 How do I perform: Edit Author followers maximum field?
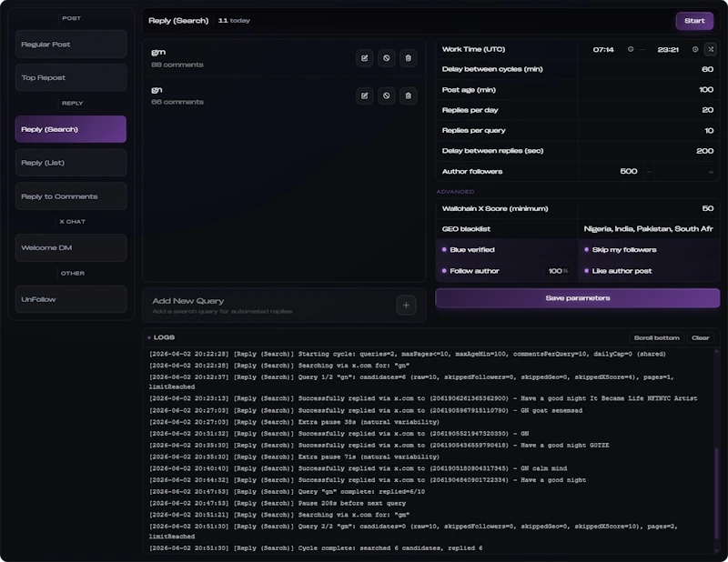coord(685,172)
